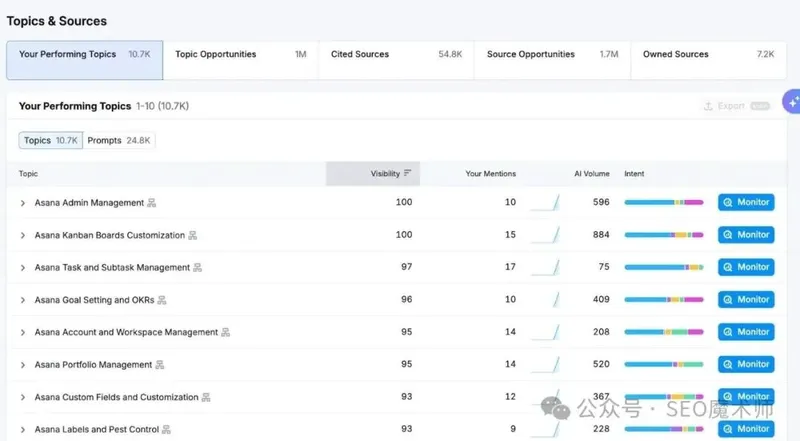Click the purple AI sparkle icon
The height and width of the screenshot is (441, 800).
pyautogui.click(x=791, y=103)
